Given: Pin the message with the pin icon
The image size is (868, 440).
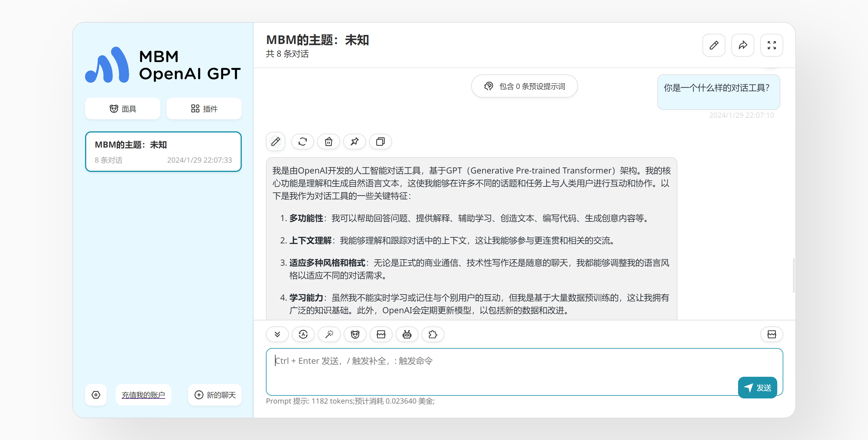Looking at the screenshot, I should click(x=354, y=141).
